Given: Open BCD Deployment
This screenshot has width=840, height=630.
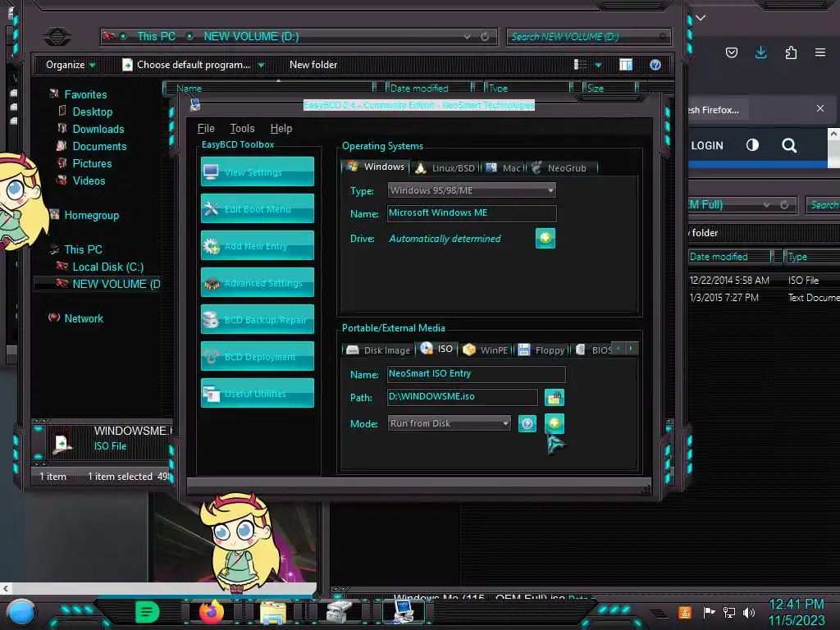Looking at the screenshot, I should (x=257, y=356).
